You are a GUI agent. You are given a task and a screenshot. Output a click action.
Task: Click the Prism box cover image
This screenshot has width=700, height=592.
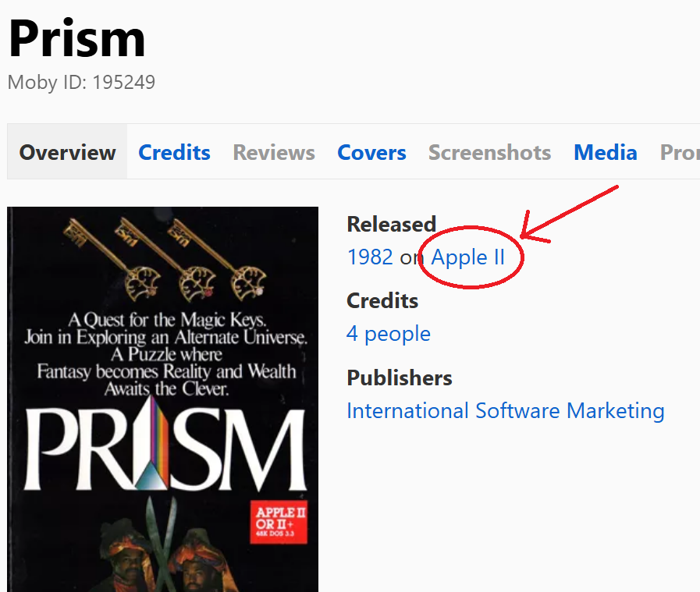(162, 399)
